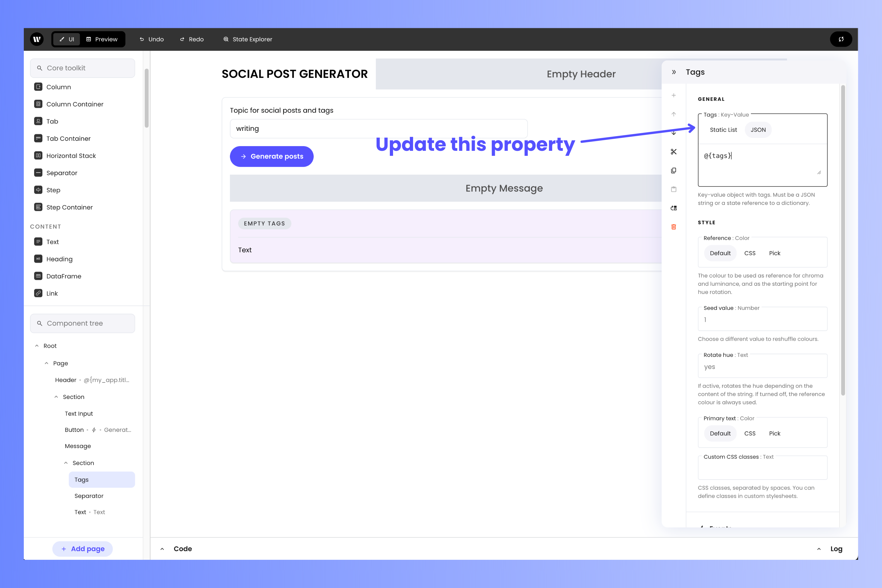Click the Generate posts button
This screenshot has width=882, height=588.
pyautogui.click(x=271, y=156)
